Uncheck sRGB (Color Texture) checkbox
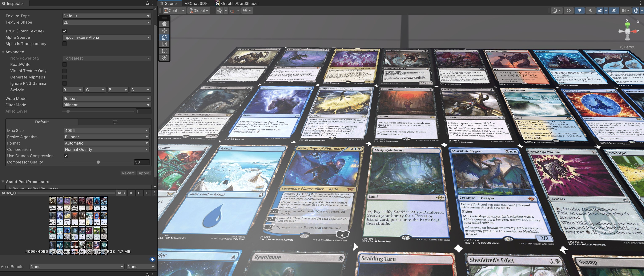The image size is (644, 276). point(64,31)
